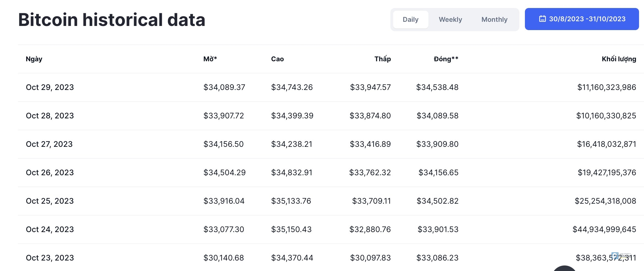Click the Đóng** column header
Image resolution: width=644 pixels, height=271 pixels.
[446, 59]
